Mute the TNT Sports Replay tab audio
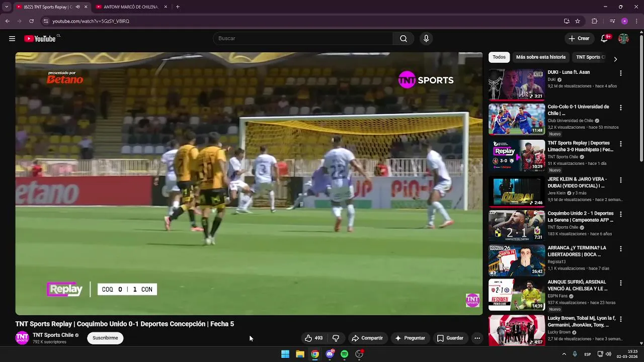 pos(77,7)
